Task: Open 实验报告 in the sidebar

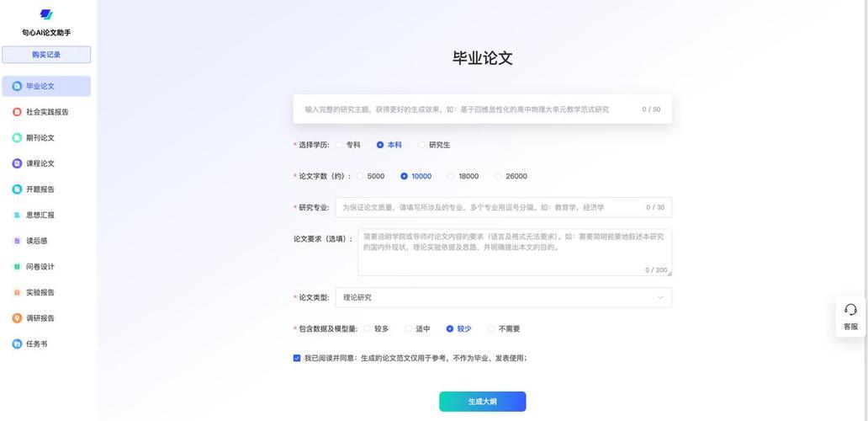Action: coord(46,292)
